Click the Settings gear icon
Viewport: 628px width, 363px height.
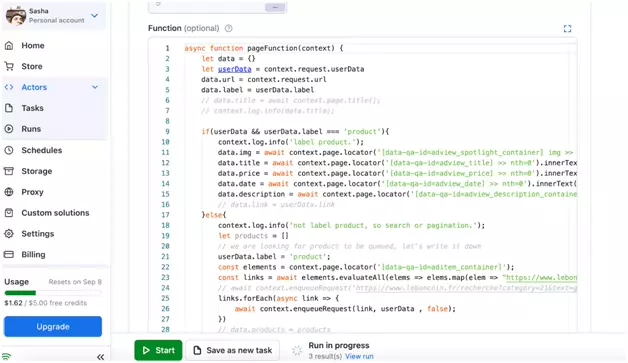click(x=9, y=234)
